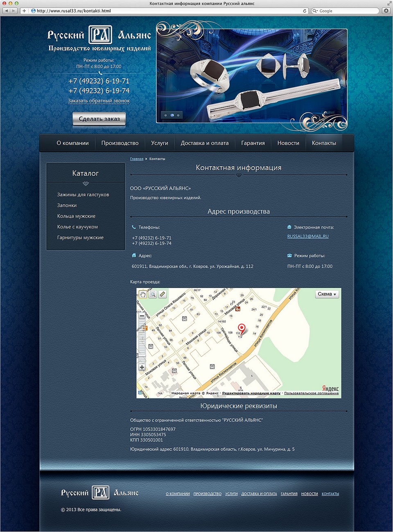Activate the magnifier zoom-selection map tool

point(152,294)
